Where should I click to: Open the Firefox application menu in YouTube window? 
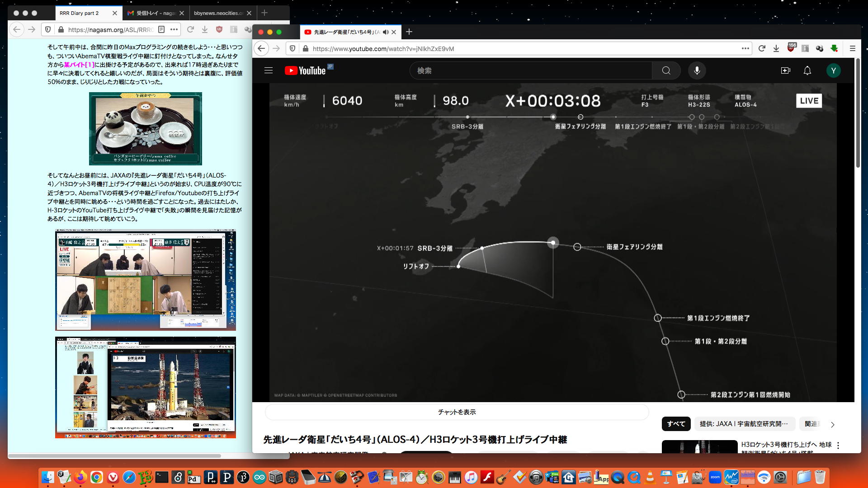[x=852, y=48]
